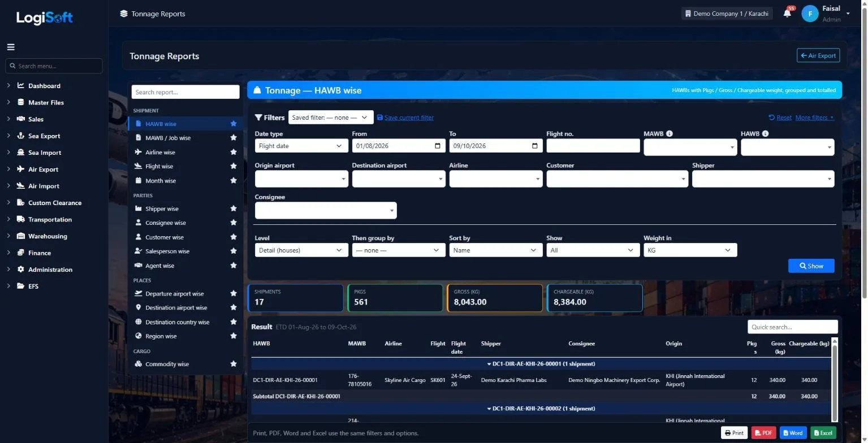Open the notifications bell icon
868x443 pixels.
[x=787, y=14]
